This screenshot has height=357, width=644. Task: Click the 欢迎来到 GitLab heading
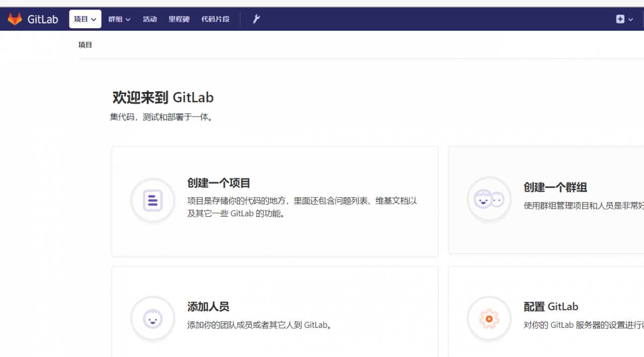point(163,97)
